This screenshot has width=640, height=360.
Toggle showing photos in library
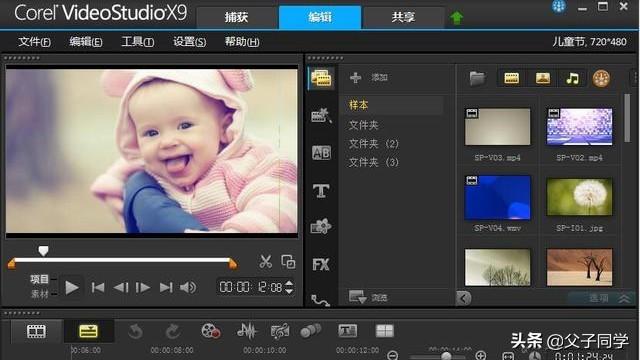pos(542,78)
